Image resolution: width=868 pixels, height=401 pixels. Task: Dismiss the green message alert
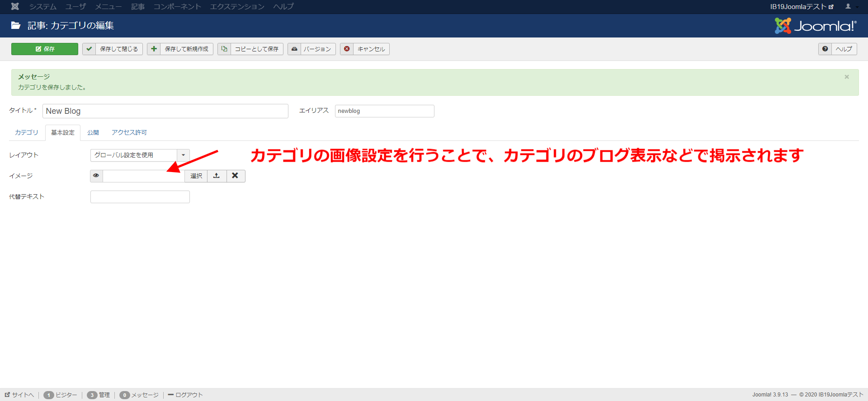[847, 77]
